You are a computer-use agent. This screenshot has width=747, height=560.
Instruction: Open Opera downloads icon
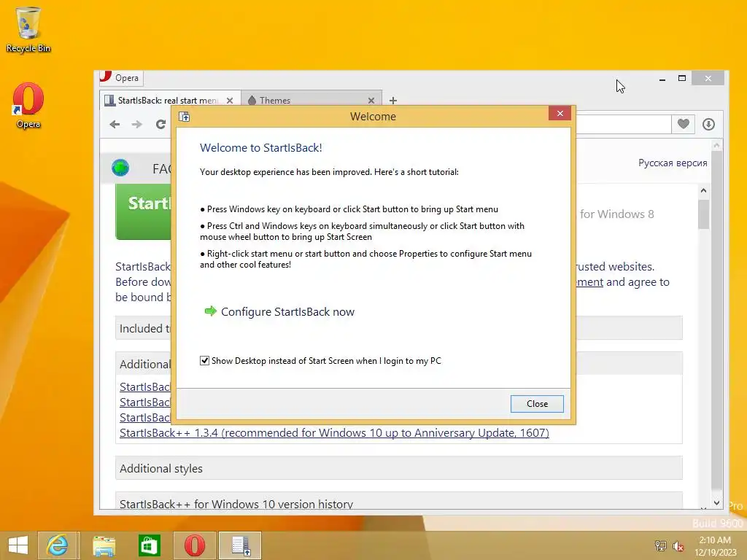pos(708,124)
